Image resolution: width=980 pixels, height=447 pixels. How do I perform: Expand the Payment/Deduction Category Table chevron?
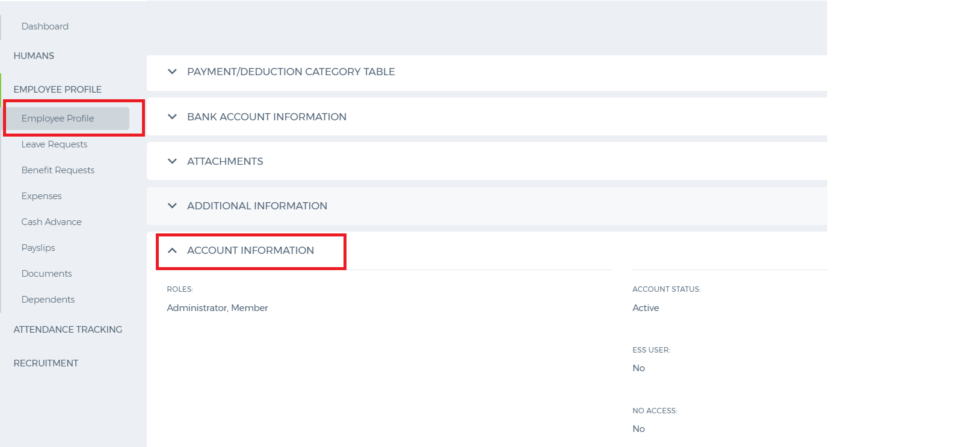pos(172,72)
